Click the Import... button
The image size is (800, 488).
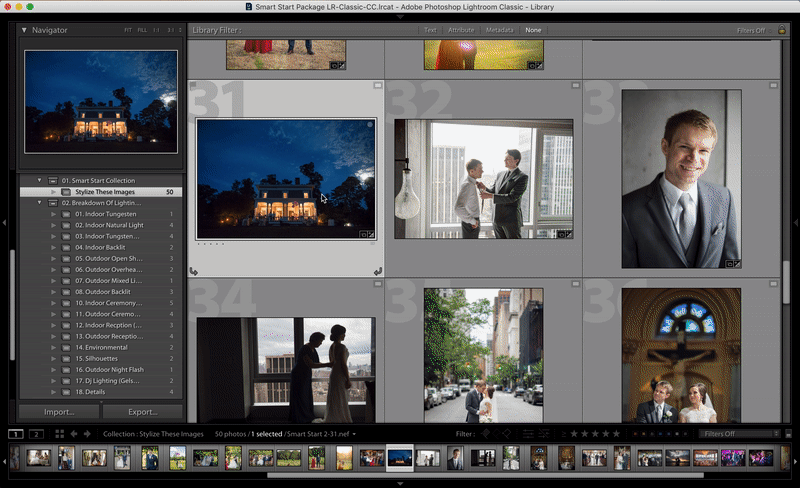58,411
